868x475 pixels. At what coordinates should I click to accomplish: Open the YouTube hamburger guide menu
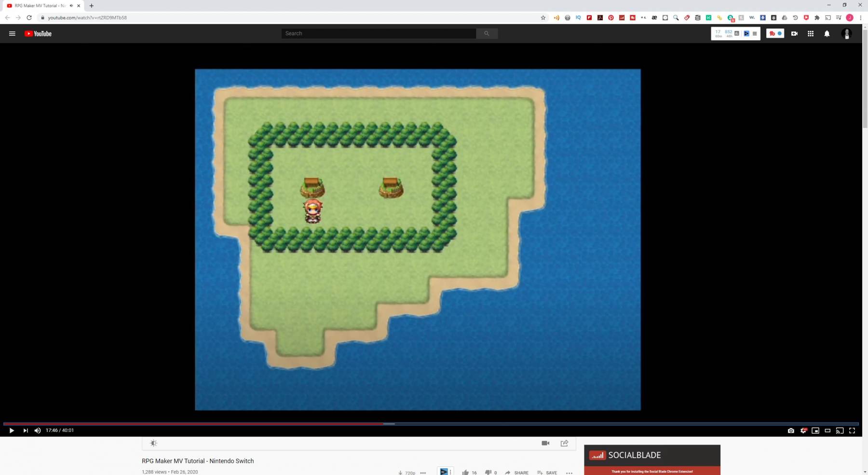click(12, 33)
